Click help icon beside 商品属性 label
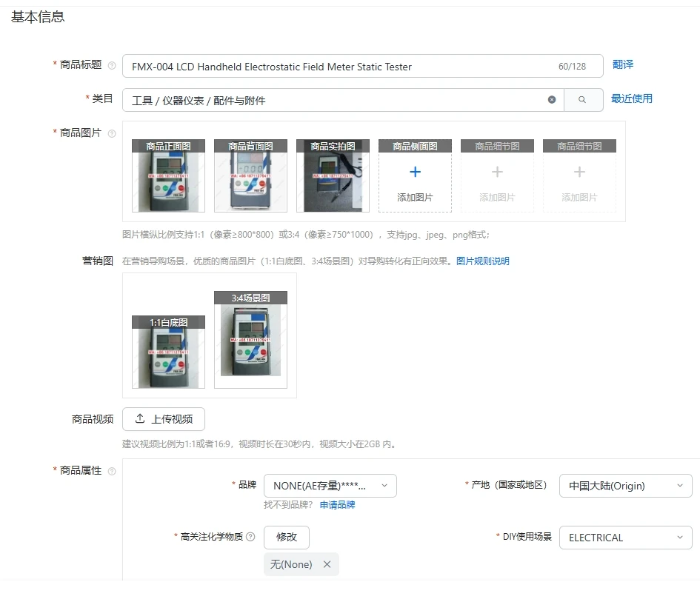Screen dimensions: 700x602 [x=112, y=471]
